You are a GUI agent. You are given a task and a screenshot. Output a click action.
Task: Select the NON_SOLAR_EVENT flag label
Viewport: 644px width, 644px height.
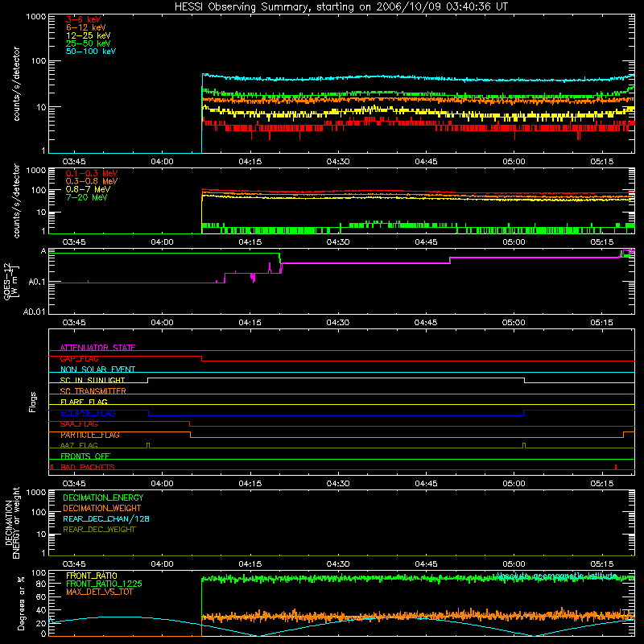97,369
